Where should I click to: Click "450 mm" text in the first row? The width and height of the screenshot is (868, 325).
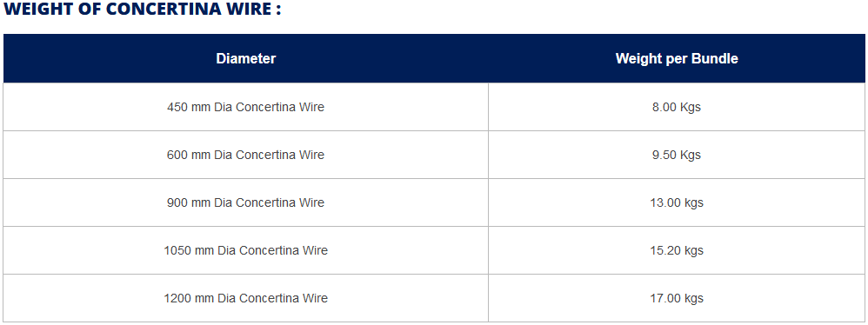coord(189,107)
